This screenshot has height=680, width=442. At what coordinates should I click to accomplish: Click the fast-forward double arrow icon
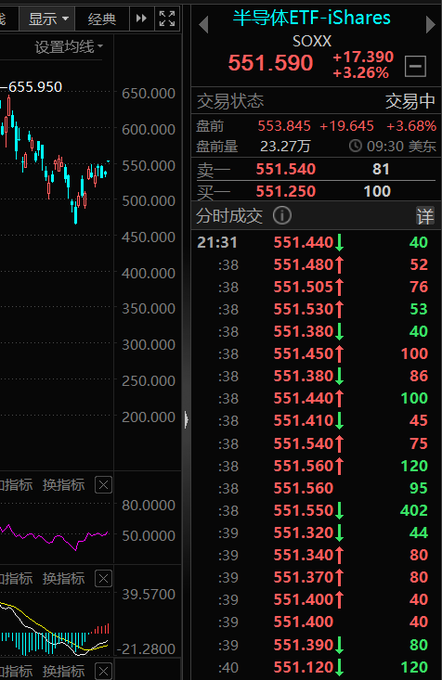pos(141,19)
